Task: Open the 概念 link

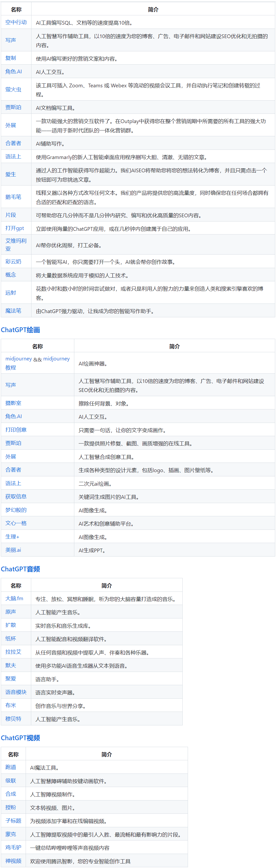Action: pyautogui.click(x=10, y=275)
